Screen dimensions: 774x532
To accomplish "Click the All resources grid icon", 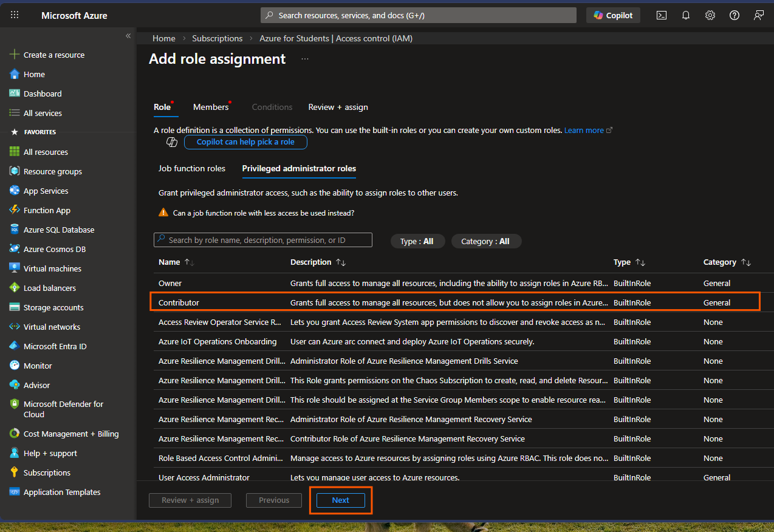I will (15, 152).
